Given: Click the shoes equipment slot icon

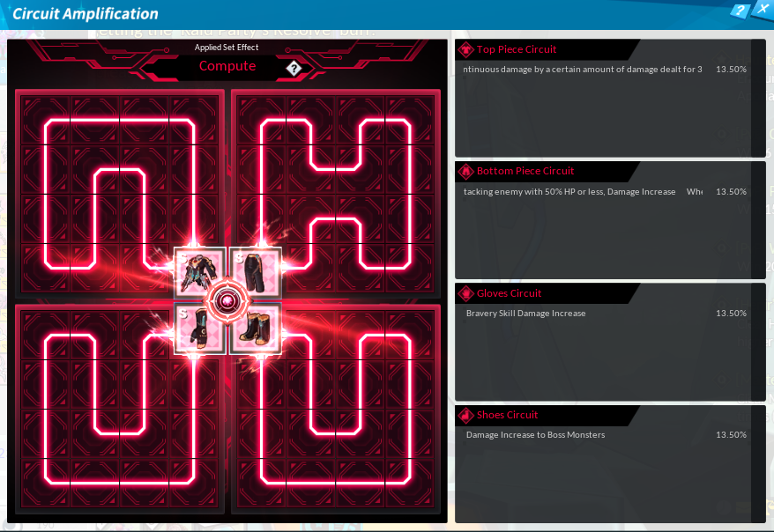Looking at the screenshot, I should point(256,329).
